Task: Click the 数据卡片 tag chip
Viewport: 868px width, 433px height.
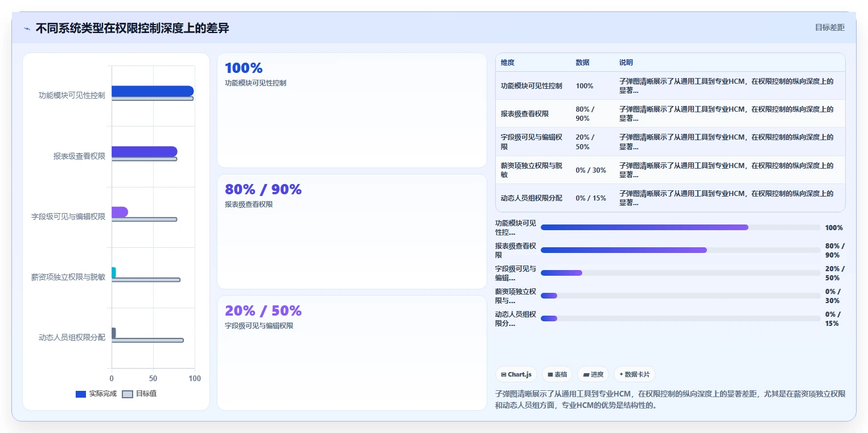Action: (635, 374)
